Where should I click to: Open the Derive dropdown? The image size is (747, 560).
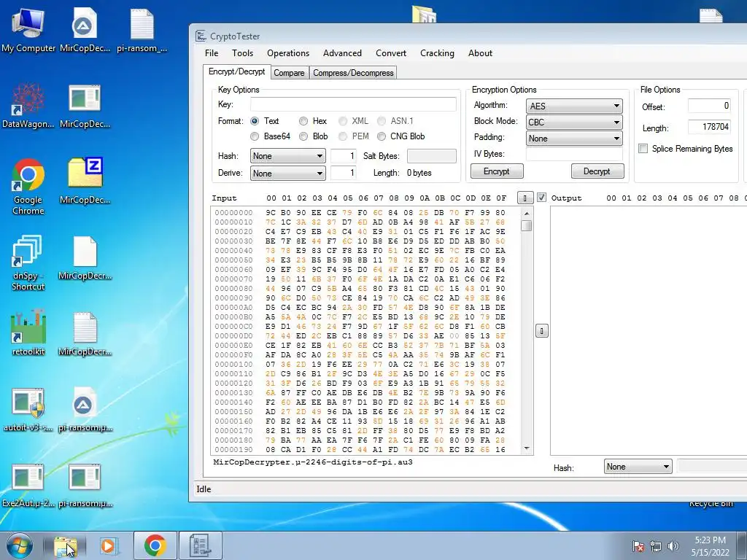tap(287, 174)
